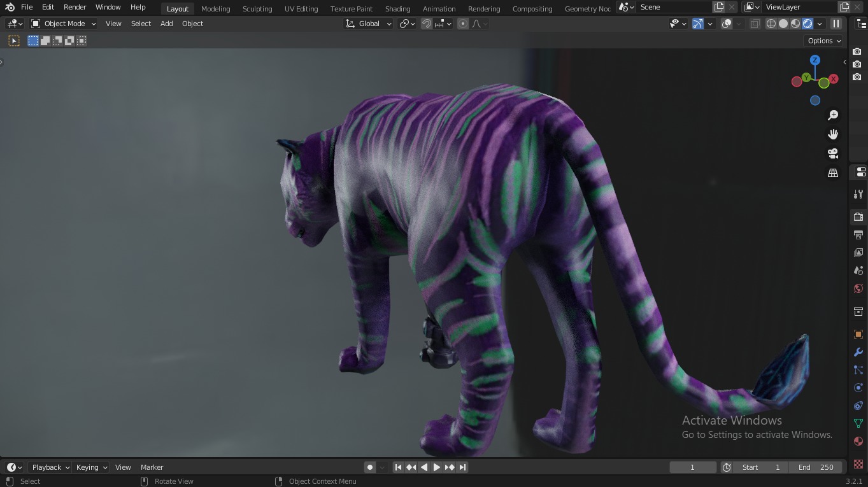Toggle the camera view icon
Viewport: 868px width, 487px height.
[x=833, y=153]
